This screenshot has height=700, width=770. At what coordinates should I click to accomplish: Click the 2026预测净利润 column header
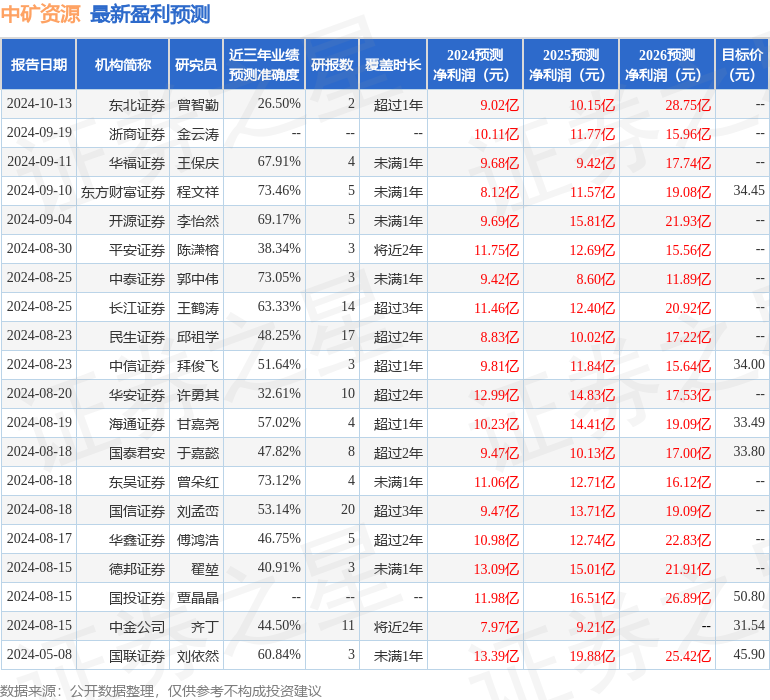click(667, 64)
